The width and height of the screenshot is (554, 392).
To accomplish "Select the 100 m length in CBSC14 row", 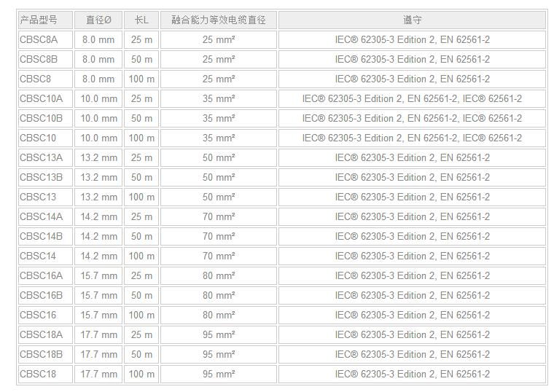I will coord(141,256).
